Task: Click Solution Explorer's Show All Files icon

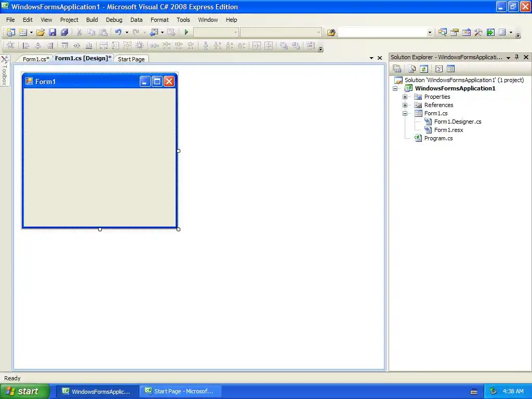Action: pos(412,69)
